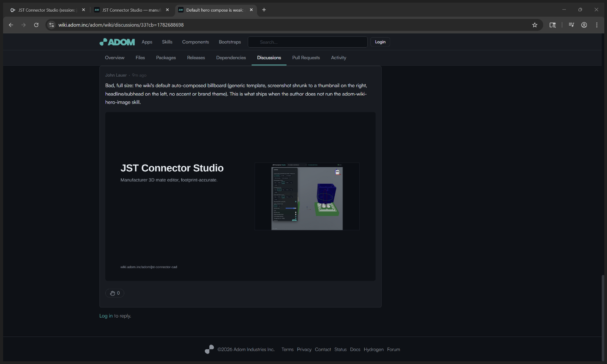Open the site information icon in address bar
Image resolution: width=607 pixels, height=364 pixels.
pos(52,25)
